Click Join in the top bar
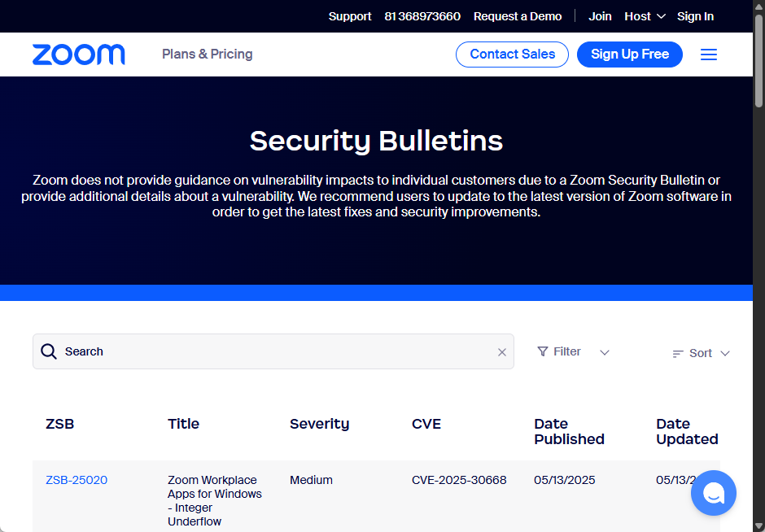Viewport: 765px width, 532px height. (600, 16)
